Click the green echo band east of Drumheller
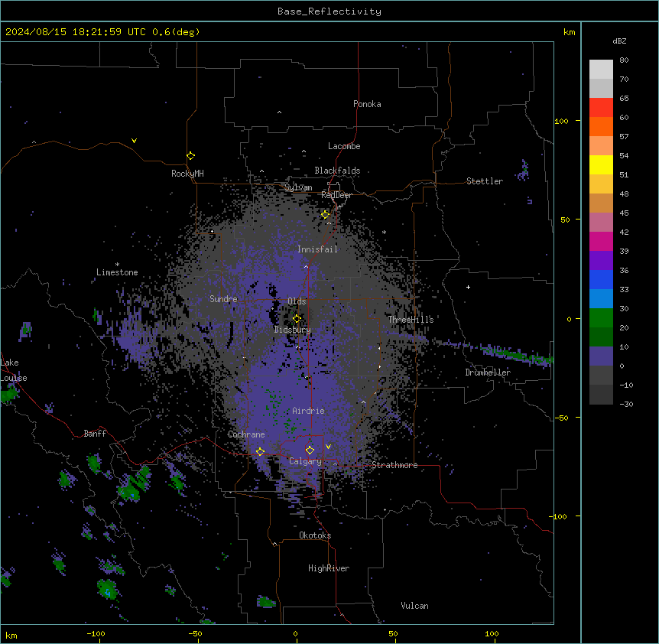This screenshot has height=644, width=659. pyautogui.click(x=517, y=353)
